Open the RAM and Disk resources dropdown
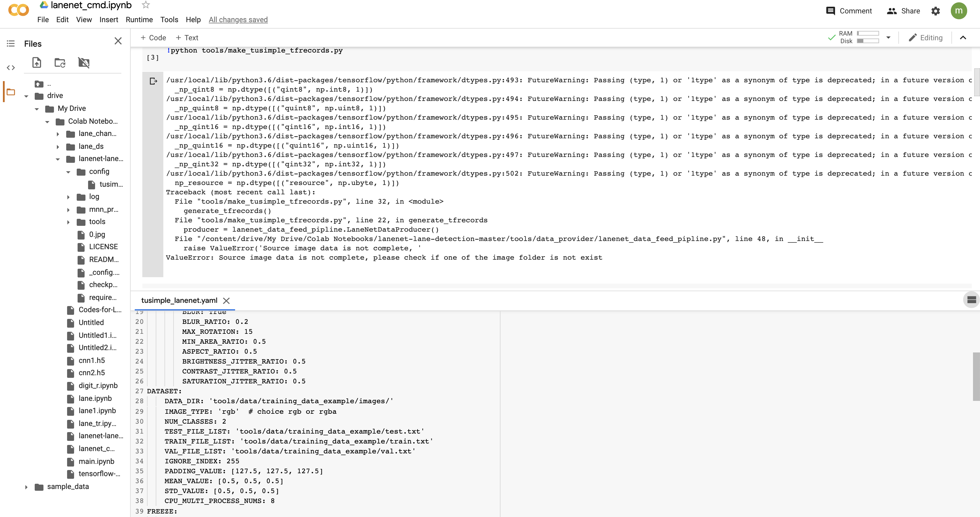 [x=888, y=38]
